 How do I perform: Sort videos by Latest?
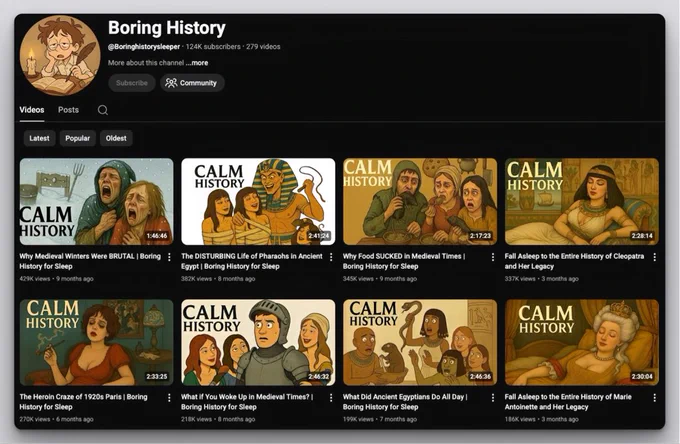39,138
